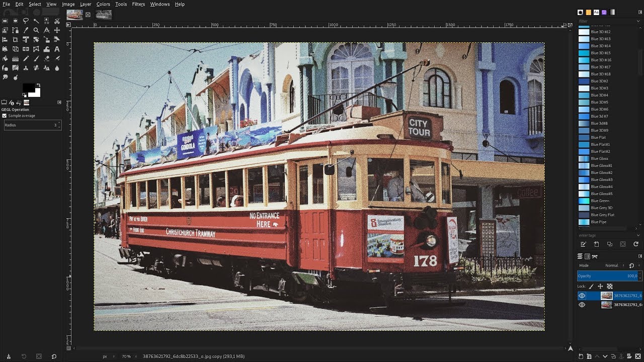Open the layers dock configure menu arrow
This screenshot has width=644, height=362.
640,256
